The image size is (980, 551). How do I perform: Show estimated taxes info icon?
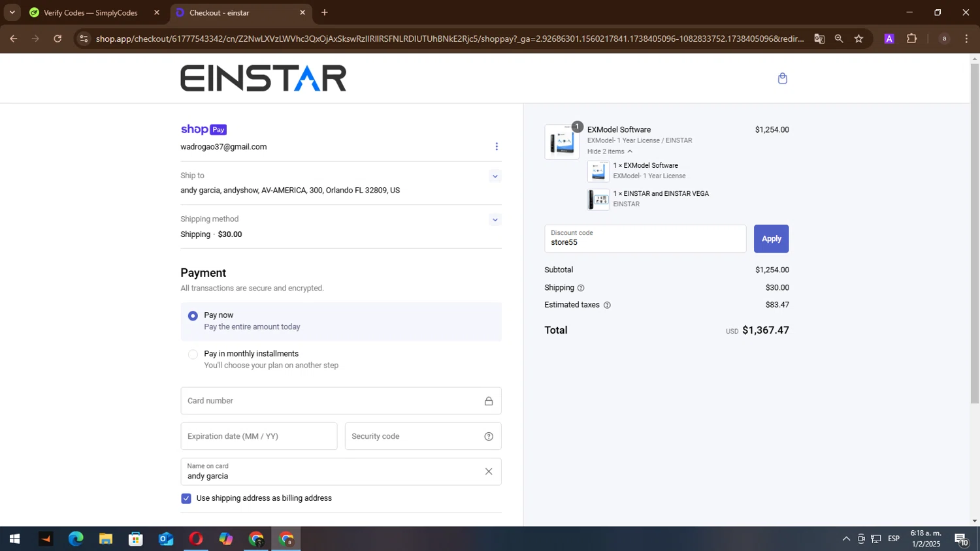607,305
